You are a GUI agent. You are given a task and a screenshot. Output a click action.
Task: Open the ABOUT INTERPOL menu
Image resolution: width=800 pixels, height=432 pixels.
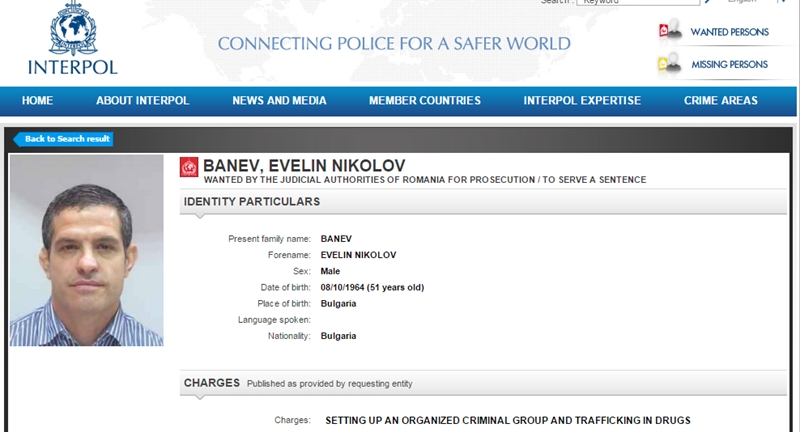(x=142, y=100)
